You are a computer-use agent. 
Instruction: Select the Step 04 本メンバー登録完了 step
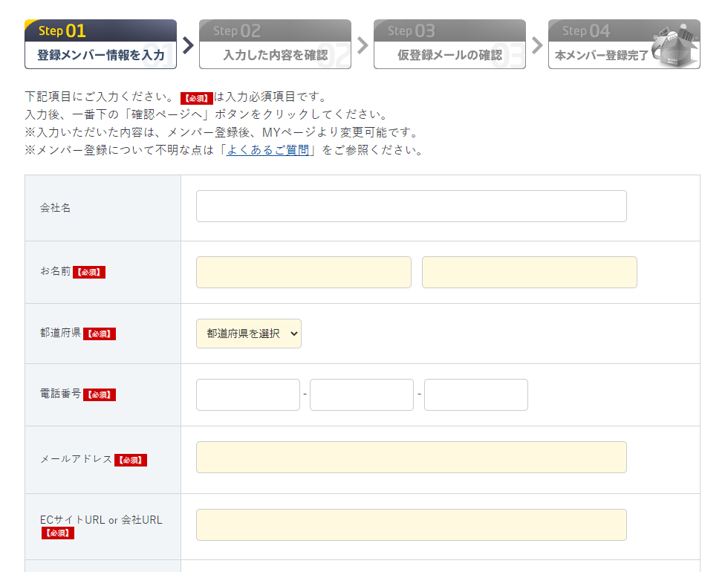[x=625, y=44]
